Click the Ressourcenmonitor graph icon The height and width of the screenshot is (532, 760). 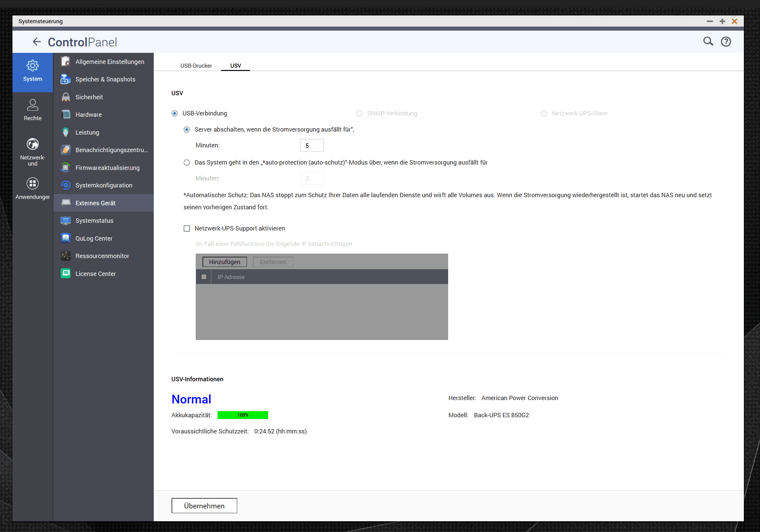66,256
